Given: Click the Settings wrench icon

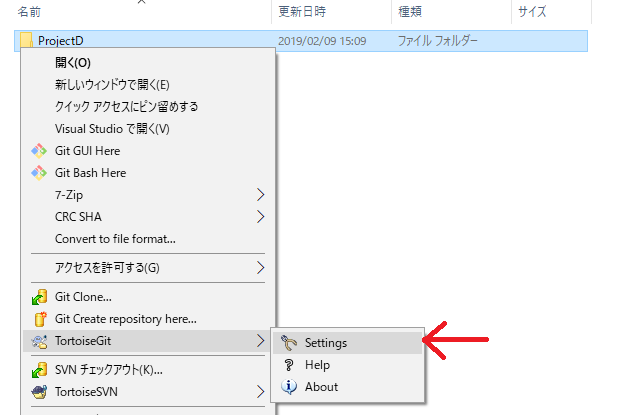Looking at the screenshot, I should (289, 343).
